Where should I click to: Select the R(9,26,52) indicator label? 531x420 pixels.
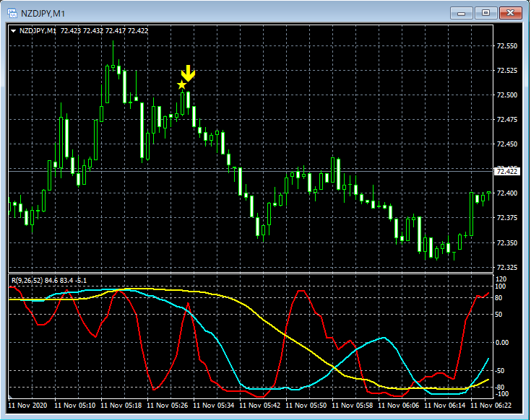[27, 280]
